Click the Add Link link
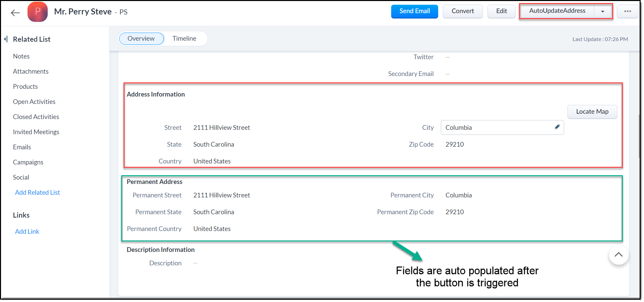Image resolution: width=644 pixels, height=302 pixels. point(27,231)
